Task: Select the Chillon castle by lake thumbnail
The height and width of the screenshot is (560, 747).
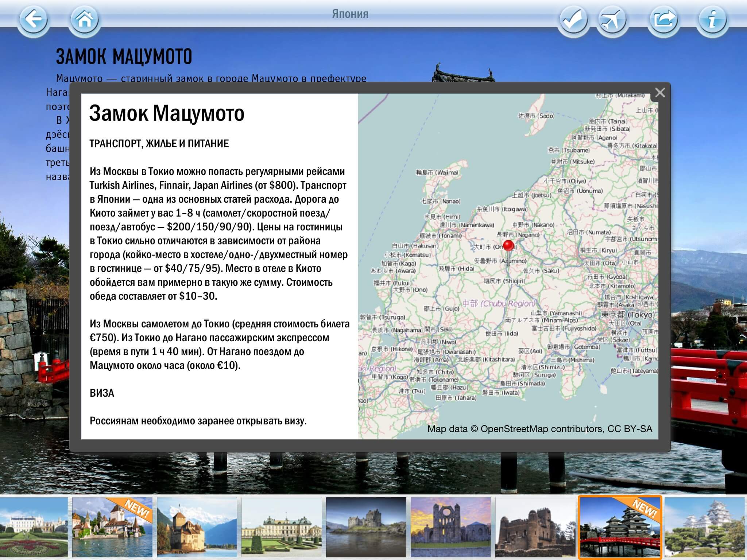Action: [197, 527]
